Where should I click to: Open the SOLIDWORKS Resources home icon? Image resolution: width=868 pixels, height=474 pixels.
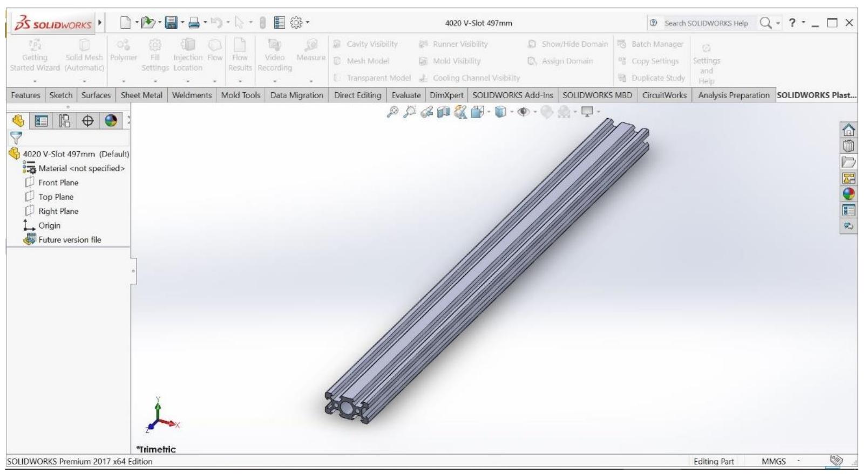[849, 130]
